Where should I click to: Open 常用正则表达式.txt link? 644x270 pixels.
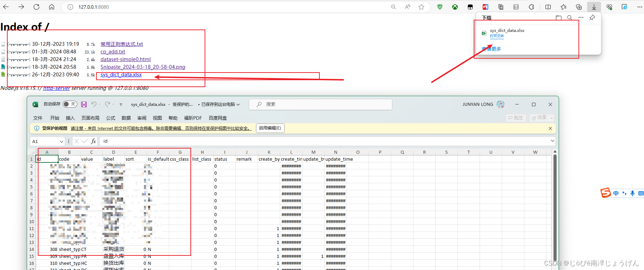click(x=122, y=44)
